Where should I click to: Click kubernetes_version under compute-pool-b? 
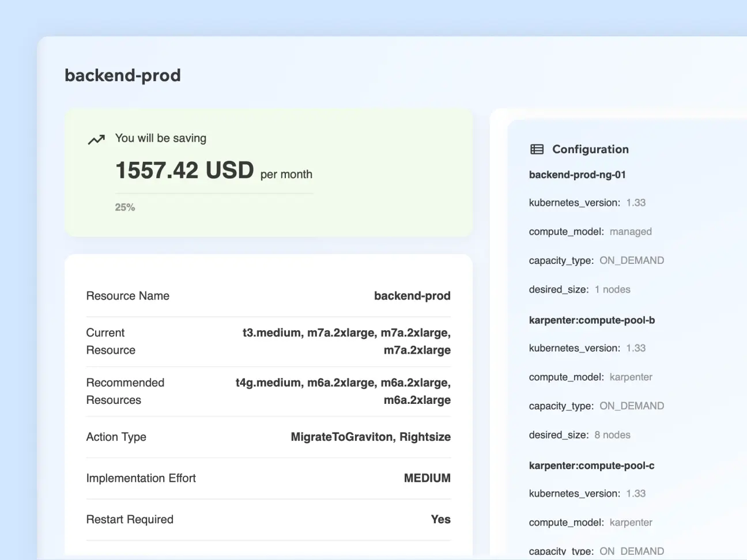[x=587, y=348]
